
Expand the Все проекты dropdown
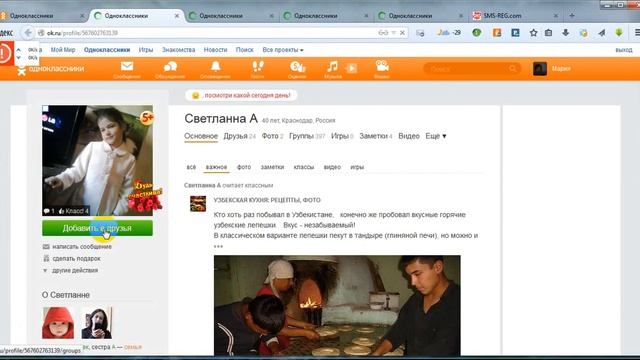283,50
